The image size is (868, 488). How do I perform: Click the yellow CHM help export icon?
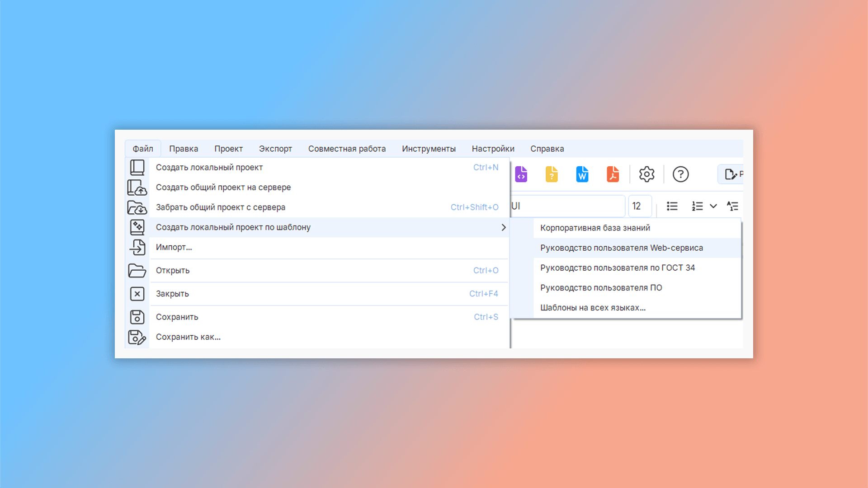coord(552,174)
